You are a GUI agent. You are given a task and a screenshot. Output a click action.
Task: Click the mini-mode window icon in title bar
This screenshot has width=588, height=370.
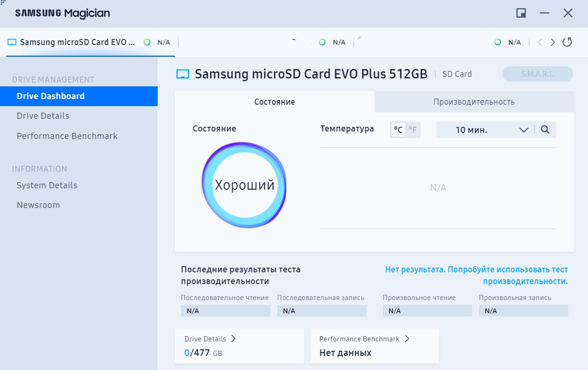click(521, 13)
